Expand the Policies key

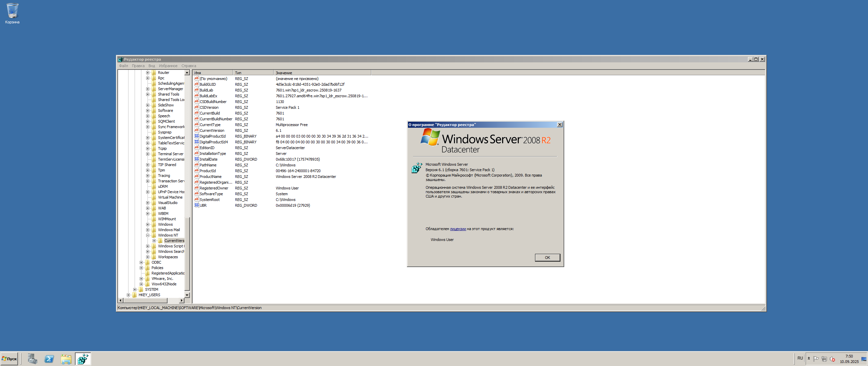click(x=141, y=268)
